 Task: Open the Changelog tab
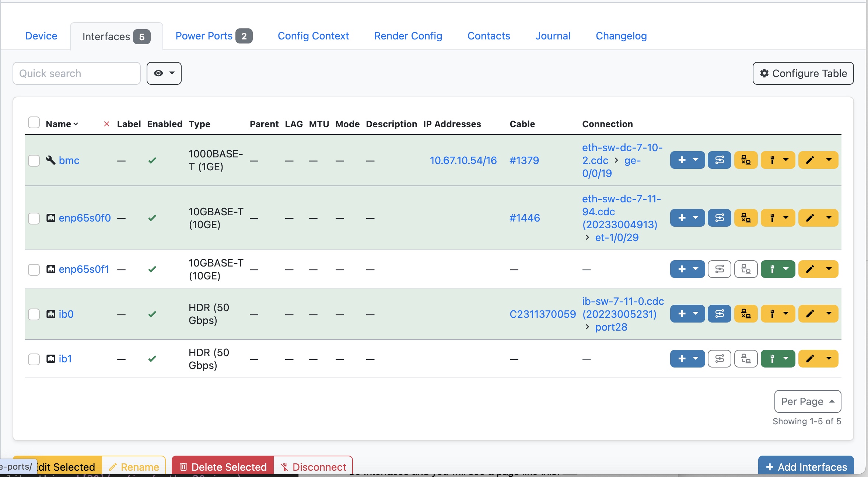tap(621, 36)
